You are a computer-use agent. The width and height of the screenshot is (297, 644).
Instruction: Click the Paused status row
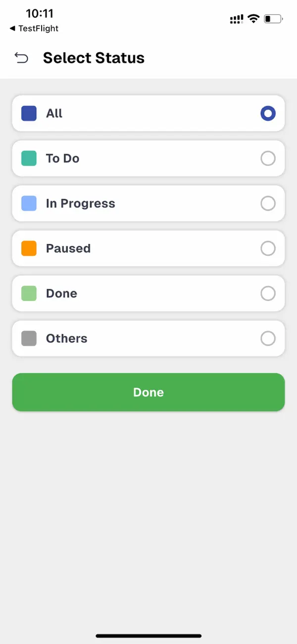(x=148, y=248)
